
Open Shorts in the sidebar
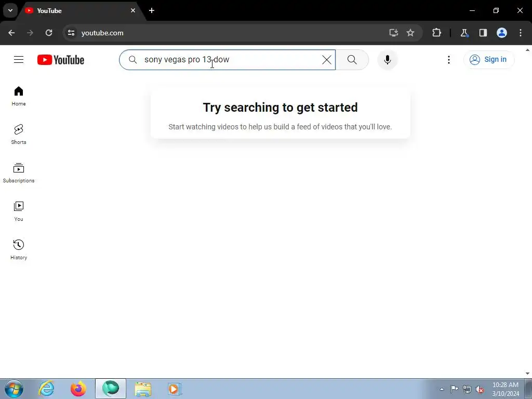(x=19, y=135)
